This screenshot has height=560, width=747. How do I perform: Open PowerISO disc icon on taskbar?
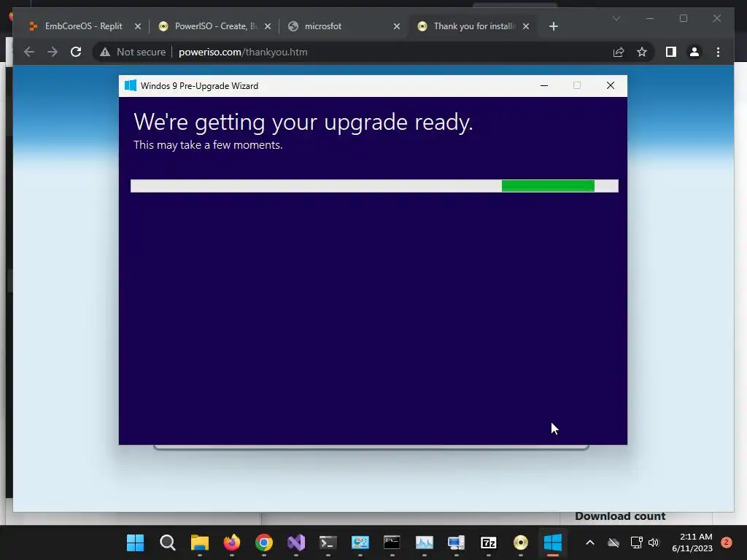tap(521, 542)
